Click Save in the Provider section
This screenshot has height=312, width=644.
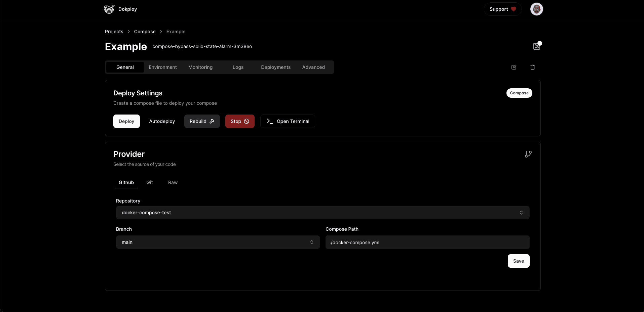point(518,261)
